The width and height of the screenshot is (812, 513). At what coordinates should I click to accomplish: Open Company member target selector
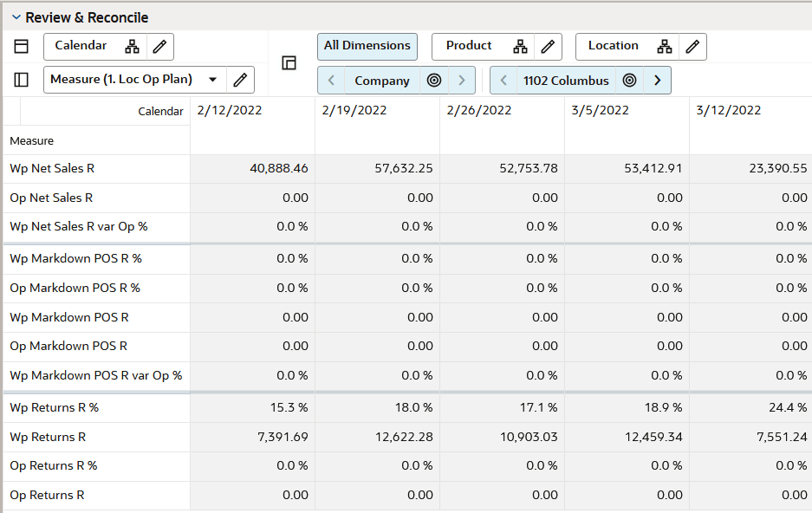434,81
